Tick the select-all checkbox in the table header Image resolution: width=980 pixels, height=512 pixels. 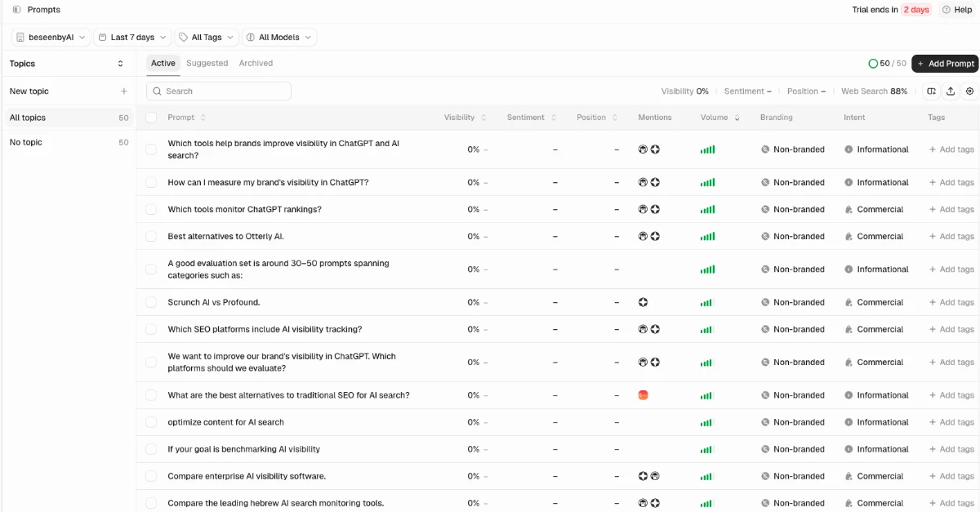click(151, 118)
